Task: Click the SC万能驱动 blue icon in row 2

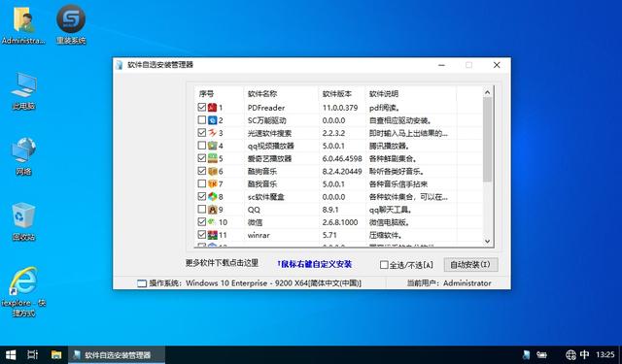Action: [x=213, y=120]
